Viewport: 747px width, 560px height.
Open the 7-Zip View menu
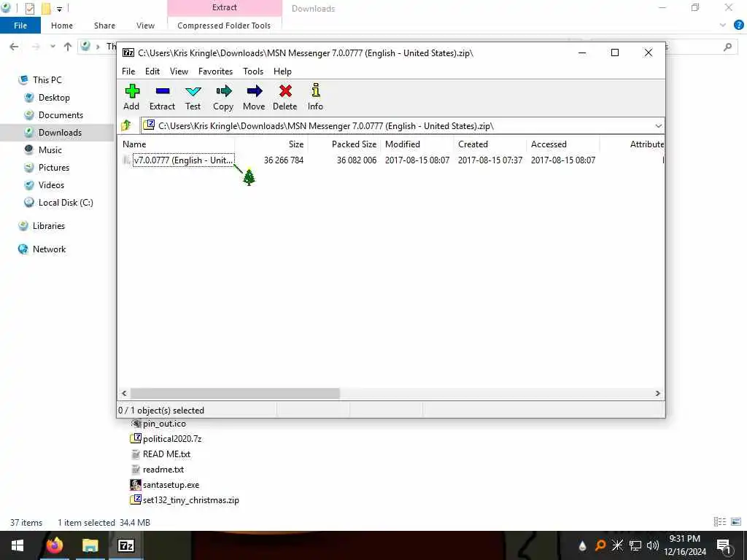(x=179, y=71)
